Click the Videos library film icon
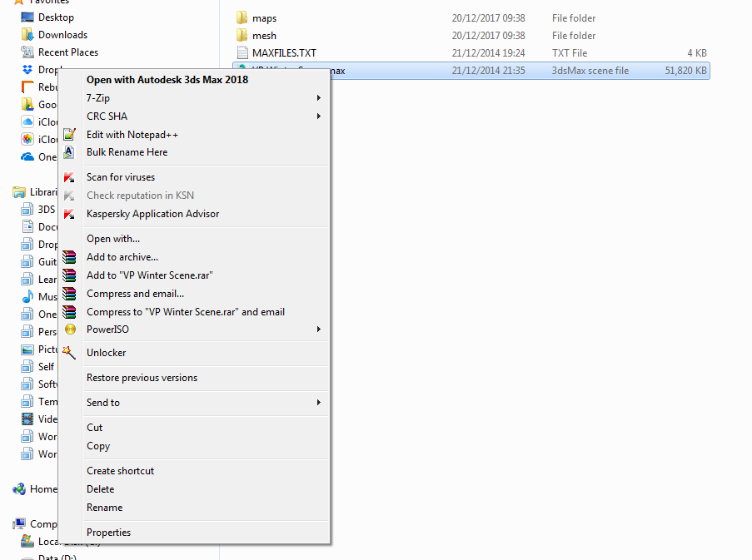Image resolution: width=752 pixels, height=560 pixels. click(x=27, y=419)
